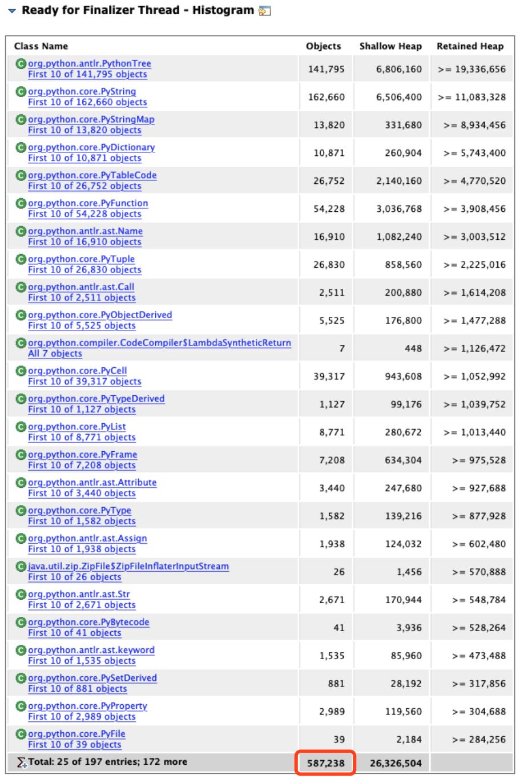This screenshot has width=532, height=779.
Task: Click the class icon beside ZipFileInflaterInputStream
Action: pyautogui.click(x=21, y=567)
